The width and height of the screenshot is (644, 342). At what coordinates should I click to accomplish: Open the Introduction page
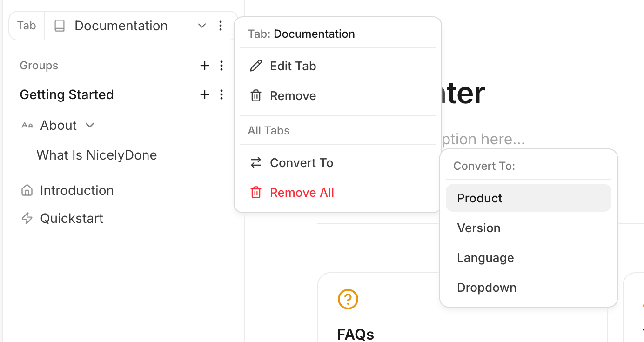(x=77, y=190)
